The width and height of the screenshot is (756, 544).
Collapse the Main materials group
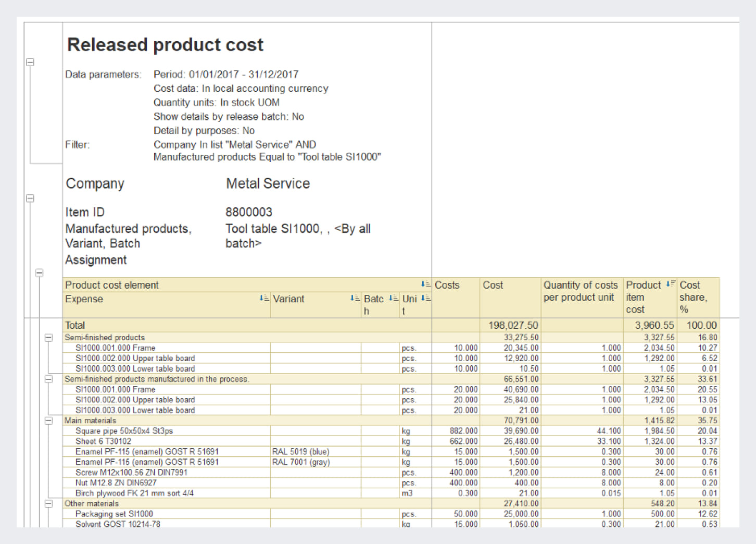click(x=48, y=421)
